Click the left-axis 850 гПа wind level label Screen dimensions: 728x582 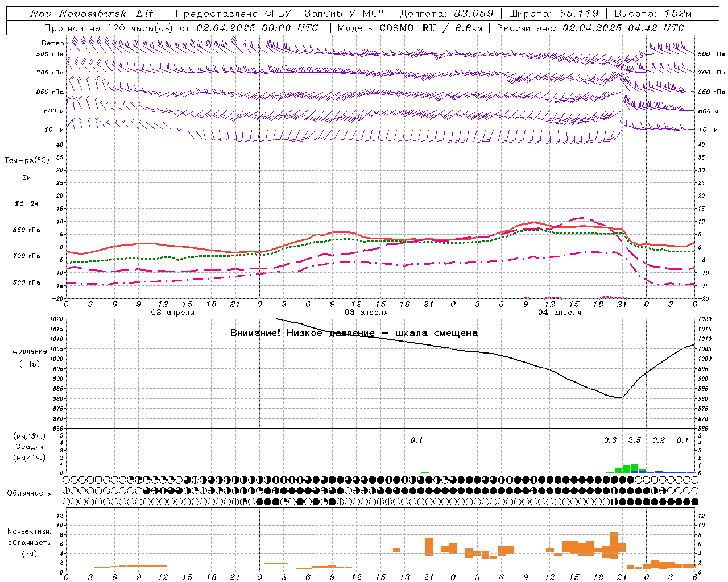click(x=50, y=92)
